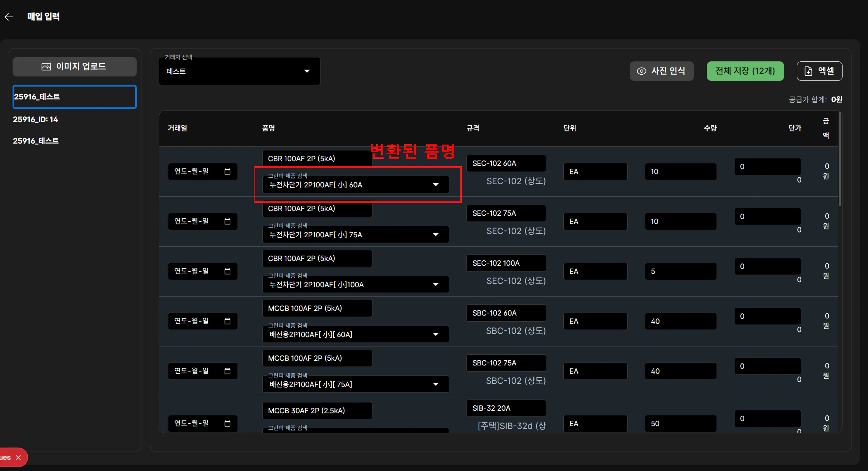Expand 배선용2P100AF 75A product dropdown
868x471 pixels.
(436, 384)
